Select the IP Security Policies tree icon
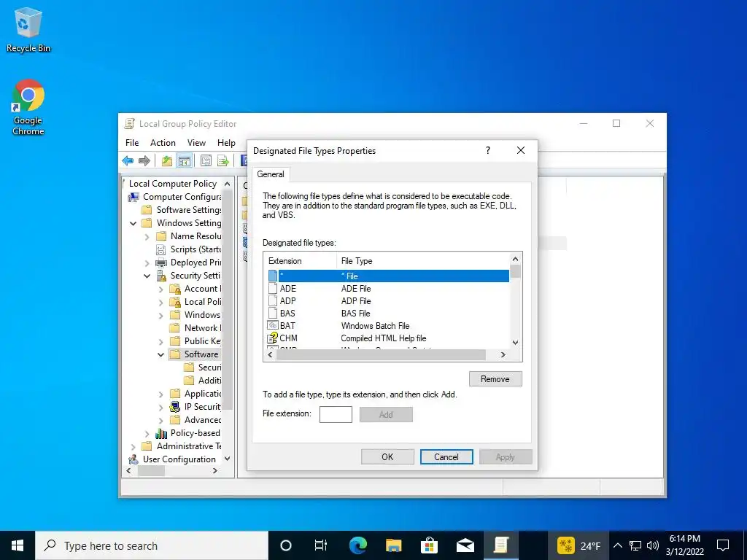The image size is (747, 560). 175,407
